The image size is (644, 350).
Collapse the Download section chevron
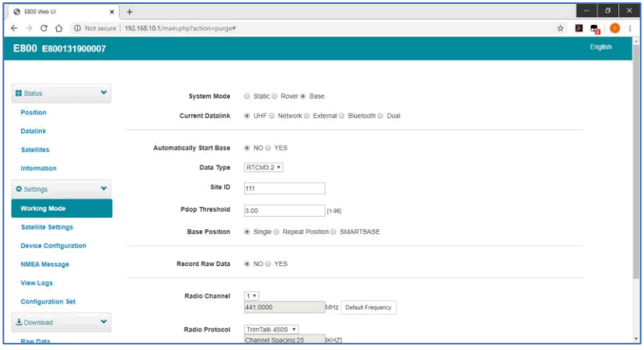[x=103, y=322]
